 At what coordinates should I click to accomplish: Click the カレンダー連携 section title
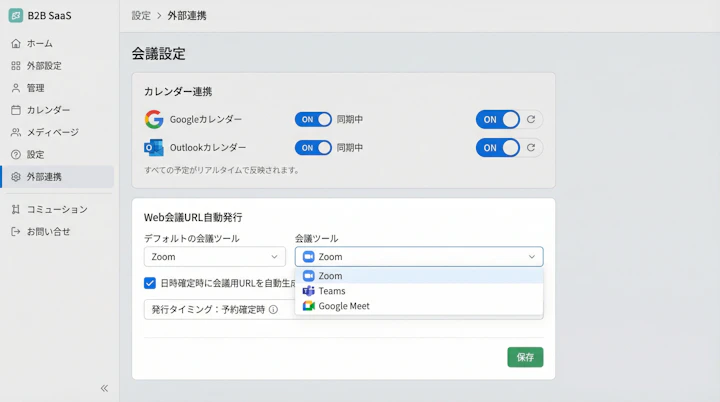pos(178,91)
